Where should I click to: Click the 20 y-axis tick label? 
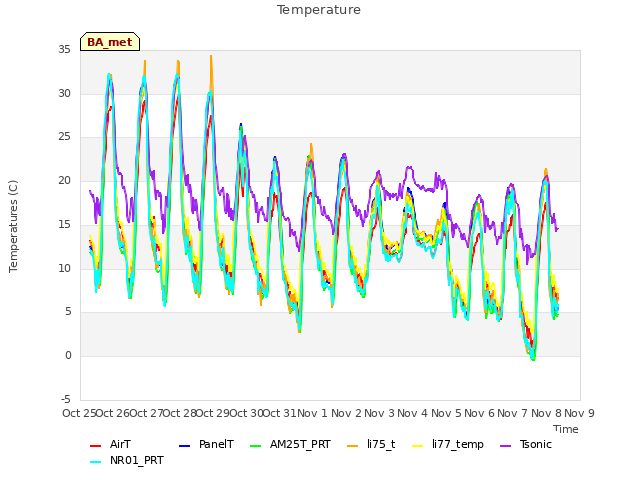point(64,181)
